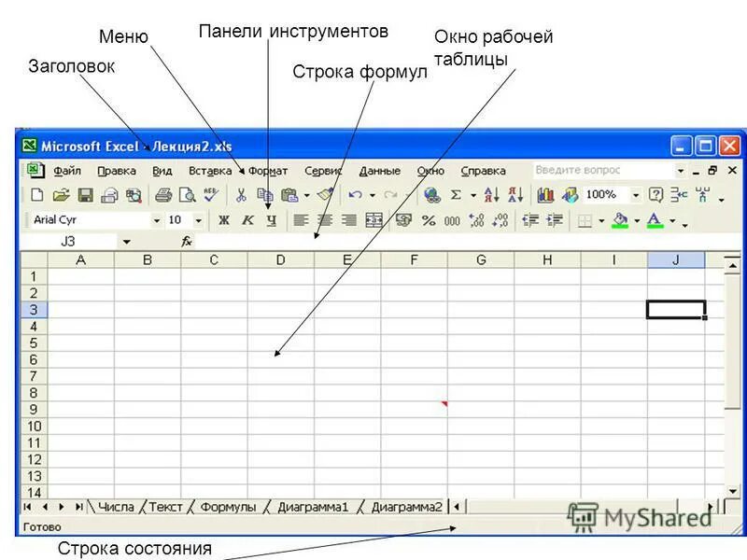Viewport: 747px width, 560px height.
Task: Open the Chart Wizard icon
Action: click(x=545, y=194)
